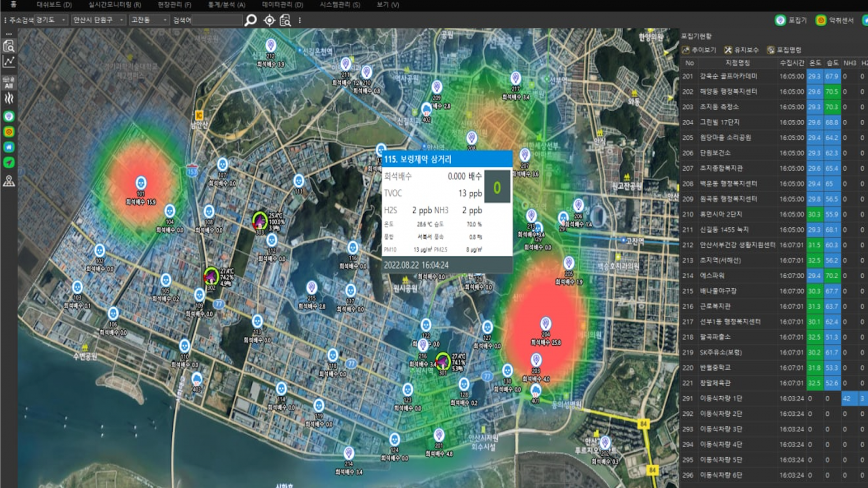
Task: Open the document search icon in top toolbar
Action: (x=285, y=20)
